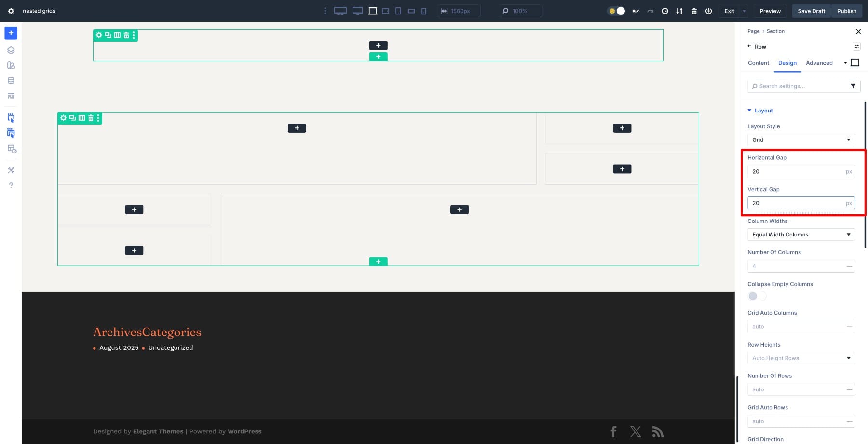This screenshot has width=868, height=444.
Task: Click the Horizontal Gap input field
Action: [x=796, y=171]
